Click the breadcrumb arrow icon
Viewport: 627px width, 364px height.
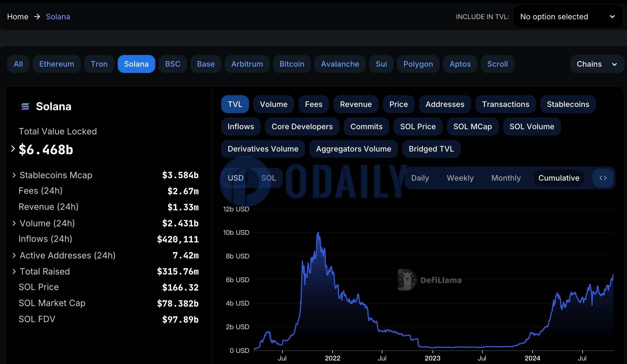coord(37,17)
